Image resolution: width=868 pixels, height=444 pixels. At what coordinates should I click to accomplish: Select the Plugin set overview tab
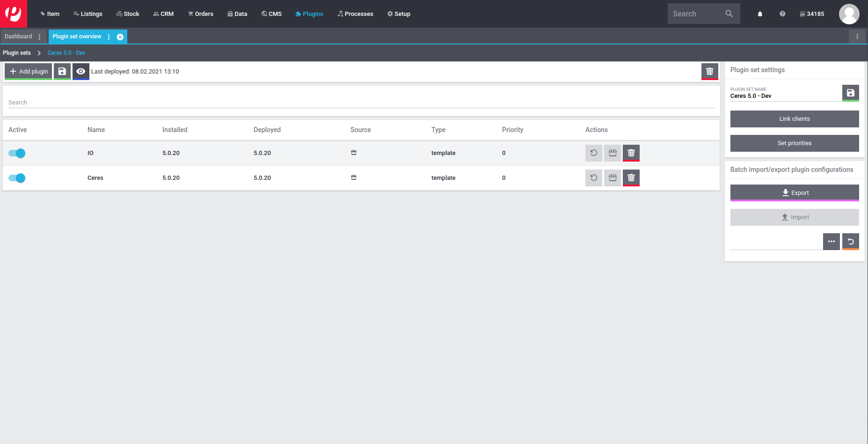click(x=77, y=37)
